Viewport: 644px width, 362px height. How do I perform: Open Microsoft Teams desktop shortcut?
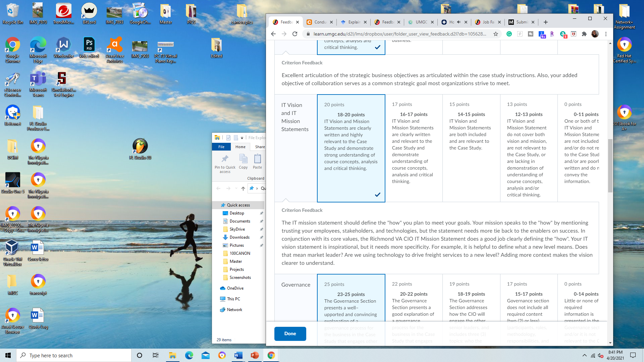(38, 84)
